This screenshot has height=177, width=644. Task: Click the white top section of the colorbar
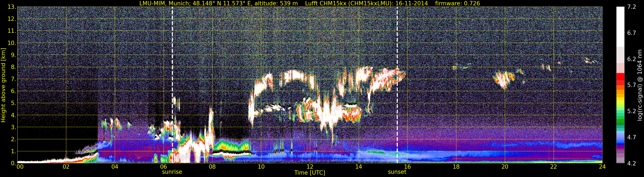click(620, 27)
